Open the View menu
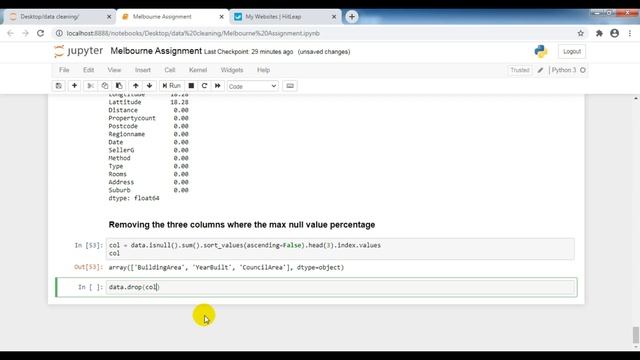The image size is (640, 360). click(x=114, y=70)
